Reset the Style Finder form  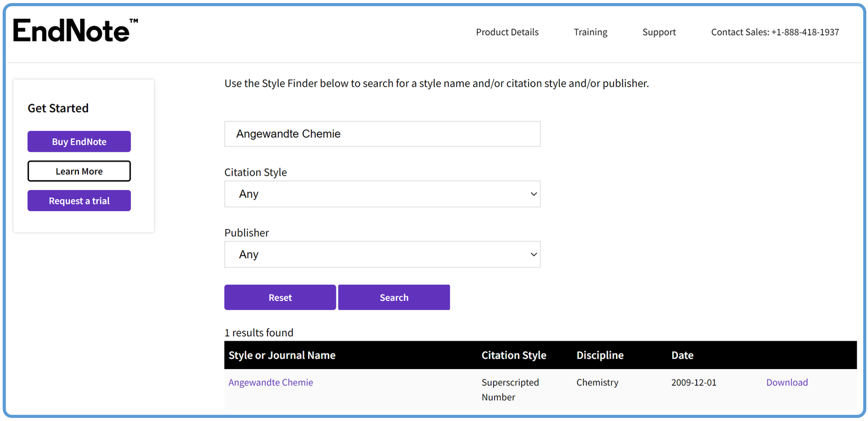click(x=280, y=297)
